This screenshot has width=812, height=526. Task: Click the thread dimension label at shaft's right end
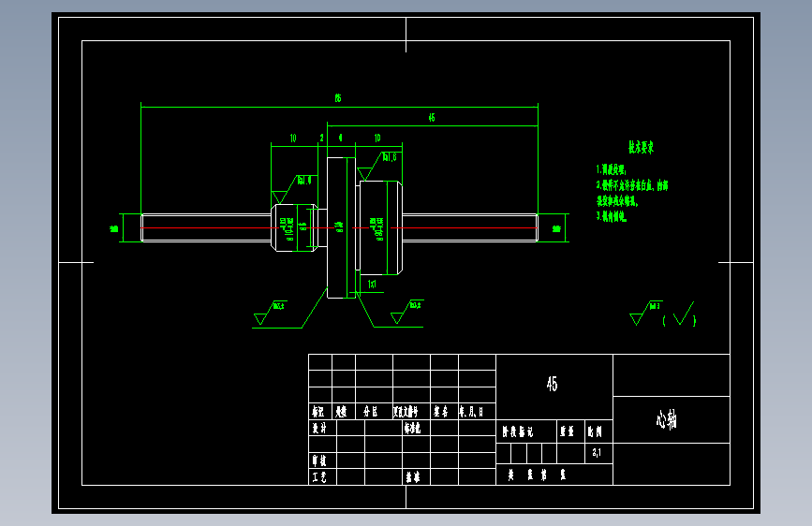pos(556,228)
